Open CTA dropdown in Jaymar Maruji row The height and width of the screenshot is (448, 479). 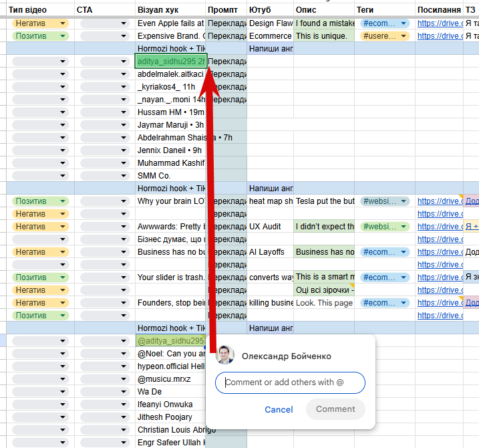tap(104, 125)
